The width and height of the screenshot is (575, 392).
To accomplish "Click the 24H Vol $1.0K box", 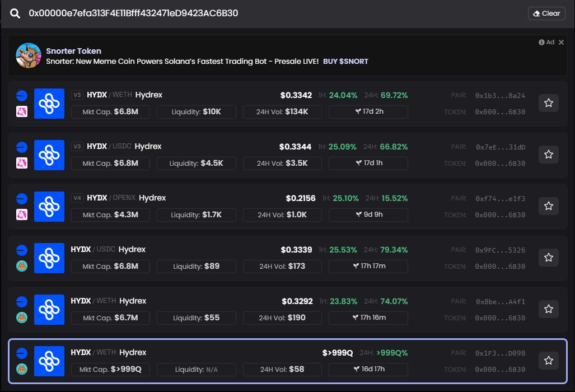I will (x=282, y=215).
